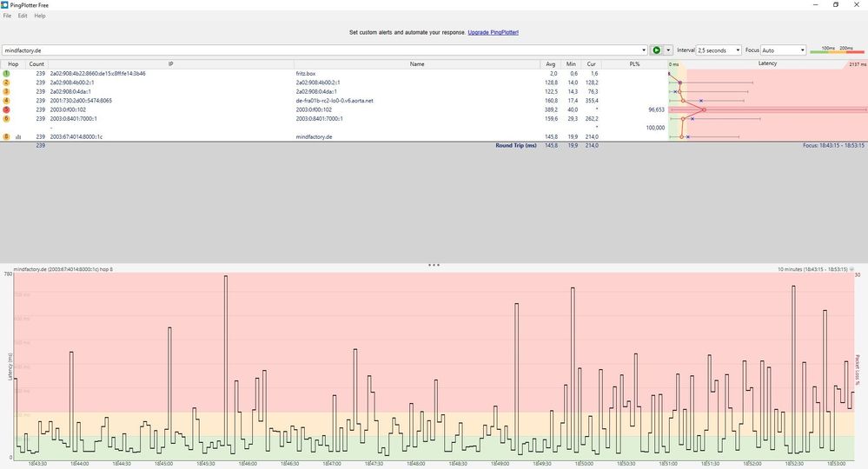Click the Name column header
The image size is (868, 469).
point(417,64)
